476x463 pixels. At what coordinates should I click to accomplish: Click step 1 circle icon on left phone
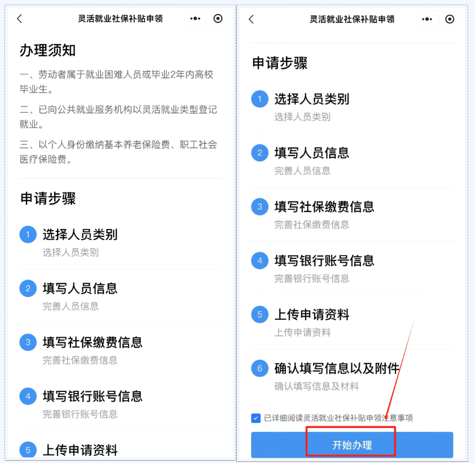tap(28, 235)
